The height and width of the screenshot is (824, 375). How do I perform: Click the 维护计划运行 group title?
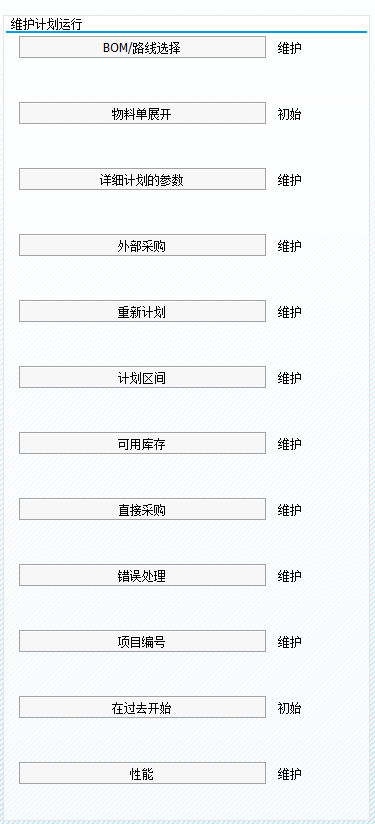click(x=46, y=24)
